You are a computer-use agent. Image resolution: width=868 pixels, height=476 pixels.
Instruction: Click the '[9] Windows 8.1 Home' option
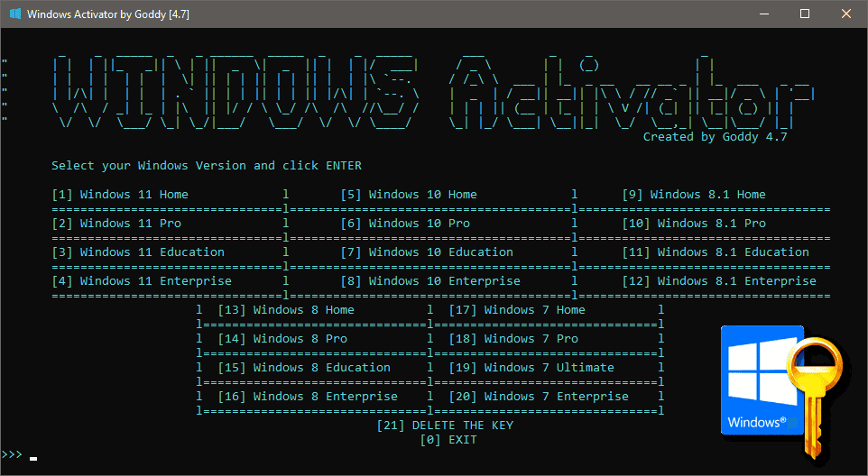pos(694,195)
